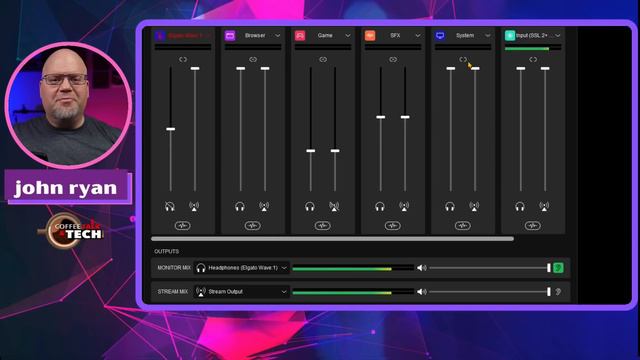640x360 pixels.
Task: Click the Game channel monitor fader handle
Action: (x=311, y=151)
